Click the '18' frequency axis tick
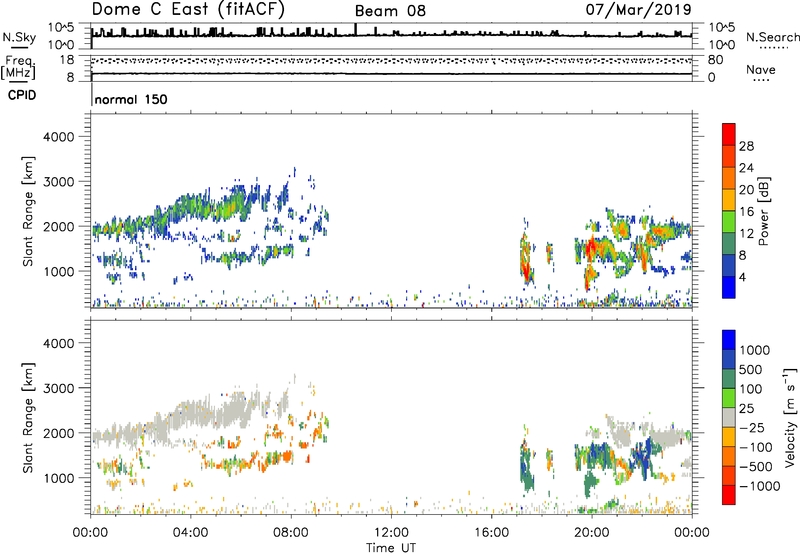Viewport: 800px width, 554px height. (x=67, y=60)
